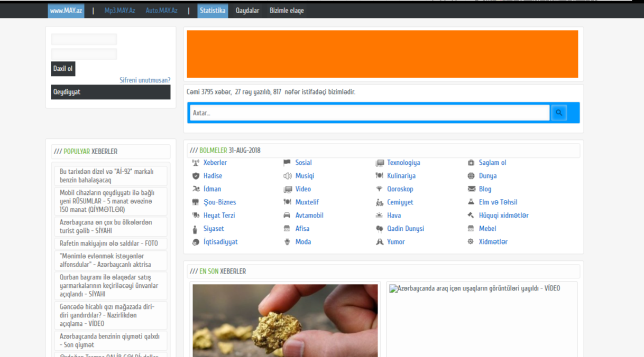Open the Texnologiya category link
The image size is (644, 357).
coord(403,163)
